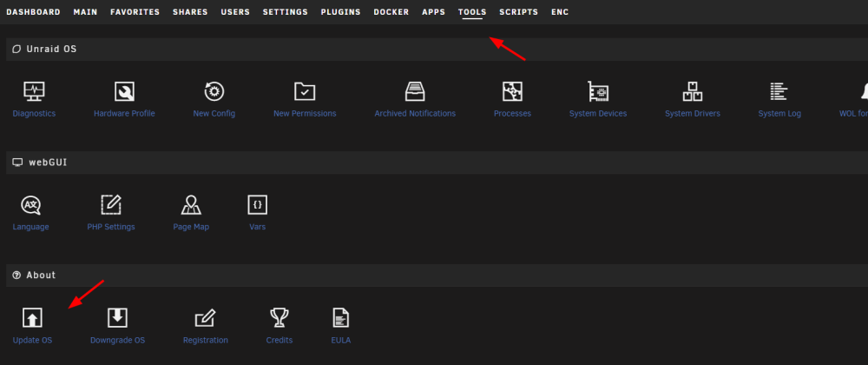The width and height of the screenshot is (868, 365).
Task: Open the Favorites tab
Action: coord(135,12)
